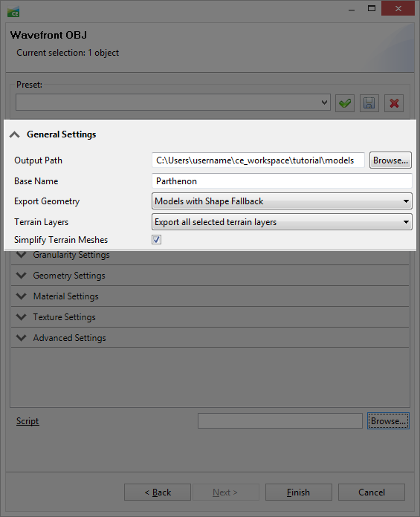Collapse the General Settings section
This screenshot has height=517, width=420.
[15, 134]
